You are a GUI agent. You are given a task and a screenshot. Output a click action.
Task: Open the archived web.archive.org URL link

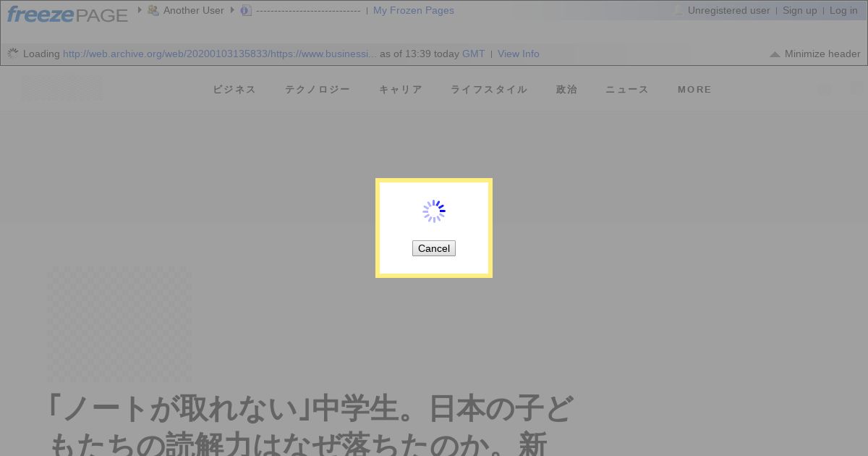(220, 54)
